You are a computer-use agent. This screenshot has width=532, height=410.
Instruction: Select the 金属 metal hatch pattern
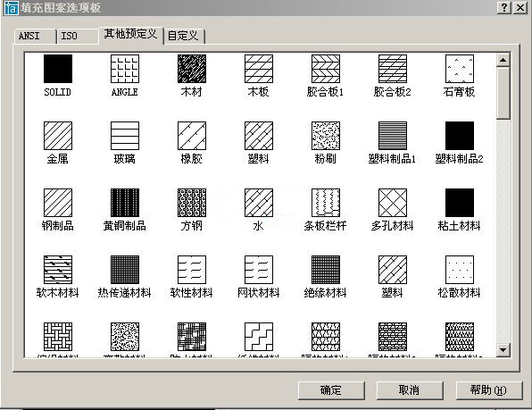(x=58, y=136)
